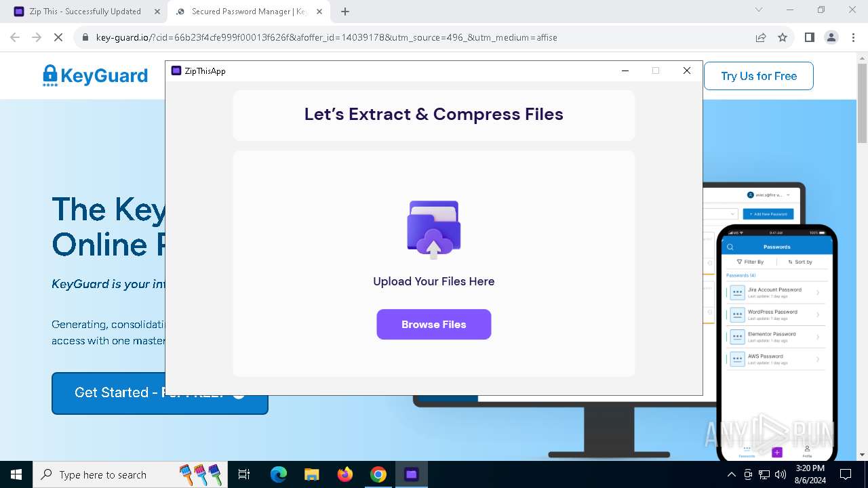
Task: Show hidden system tray icons
Action: tap(732, 474)
